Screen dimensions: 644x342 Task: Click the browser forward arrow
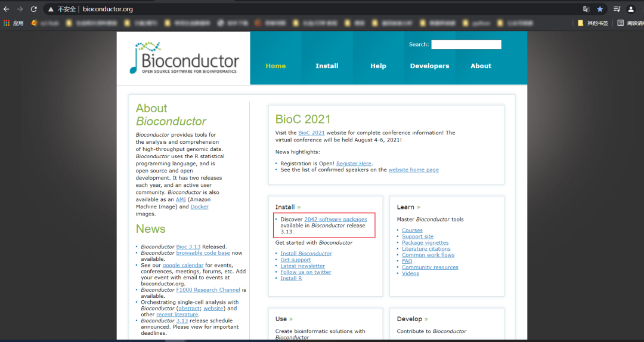(x=20, y=9)
